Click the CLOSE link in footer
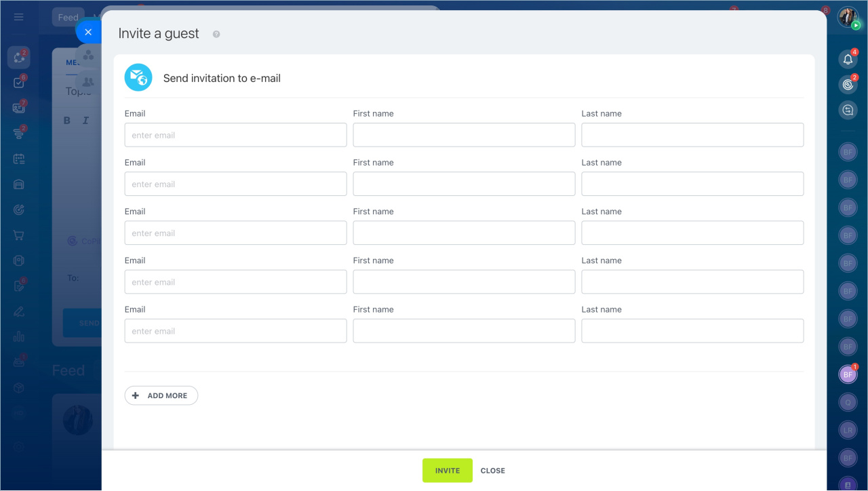 (x=493, y=471)
